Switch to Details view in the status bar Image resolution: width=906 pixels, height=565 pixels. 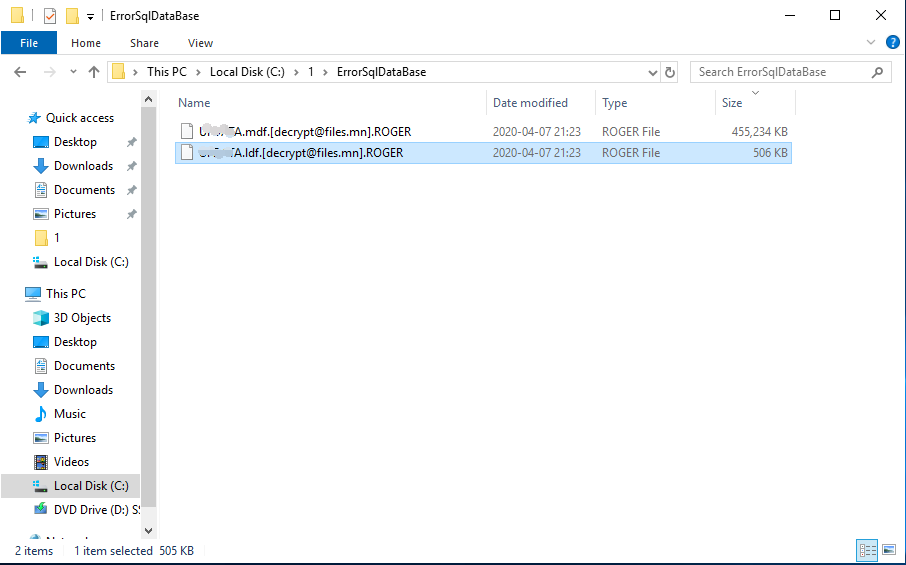[867, 550]
